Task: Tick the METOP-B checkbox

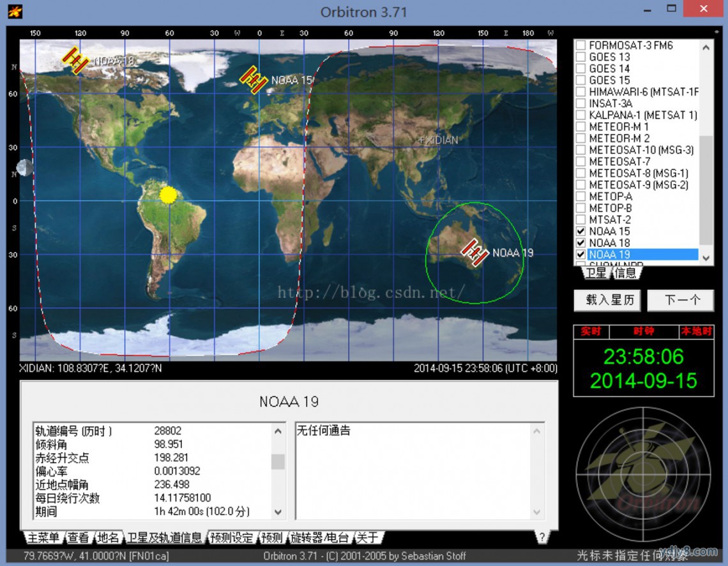Action: pos(580,208)
